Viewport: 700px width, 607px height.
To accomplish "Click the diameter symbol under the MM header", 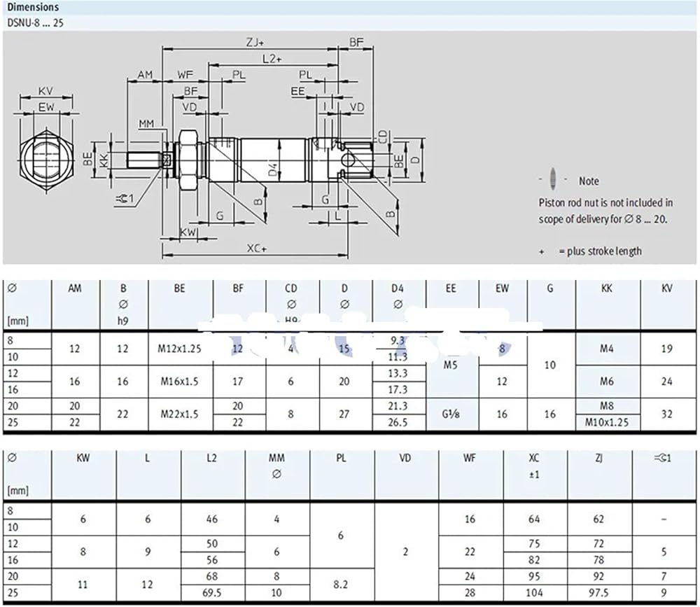I will [277, 474].
